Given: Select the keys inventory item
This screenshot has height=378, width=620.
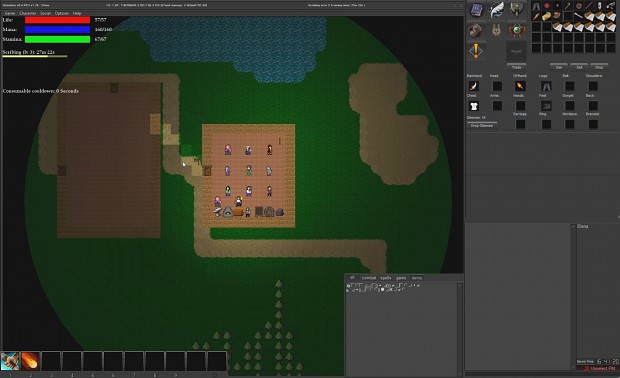Looking at the screenshot, I should pos(611,6).
